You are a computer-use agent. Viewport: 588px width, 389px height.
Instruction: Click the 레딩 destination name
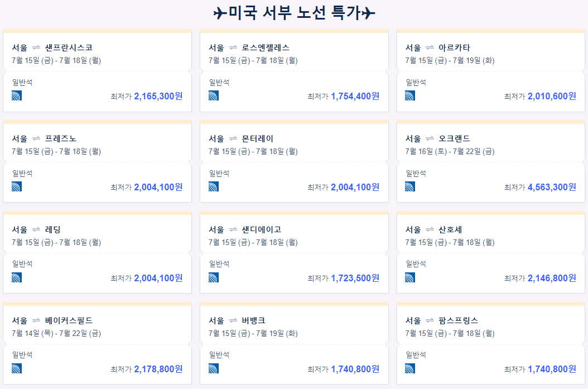(x=53, y=229)
